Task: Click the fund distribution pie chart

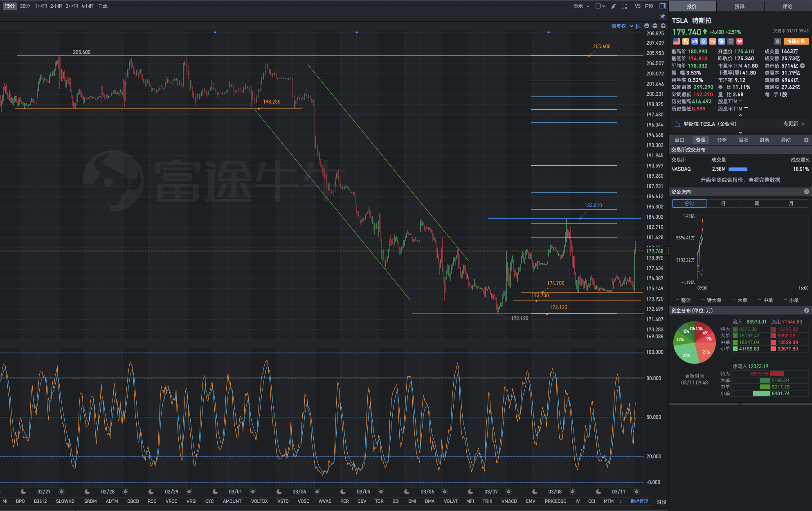Action: click(694, 342)
